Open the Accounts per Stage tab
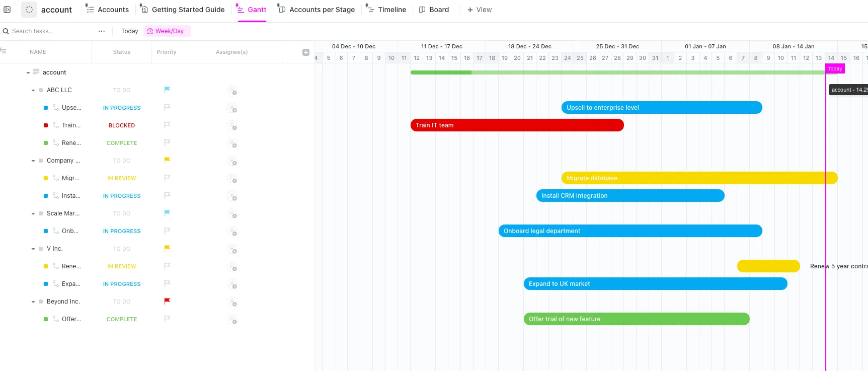 pyautogui.click(x=316, y=10)
